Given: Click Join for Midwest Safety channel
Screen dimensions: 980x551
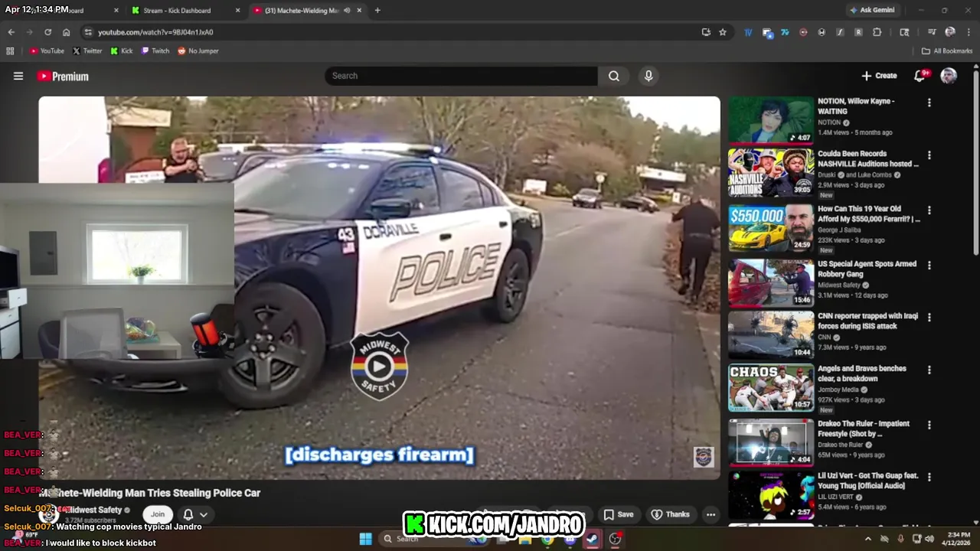Looking at the screenshot, I should click(x=157, y=514).
